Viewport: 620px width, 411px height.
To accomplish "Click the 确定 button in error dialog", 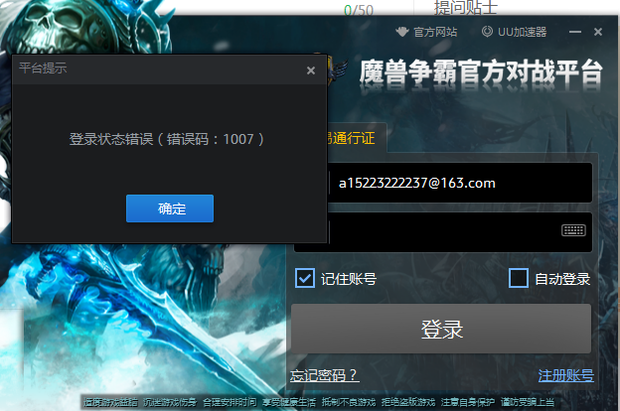I will (170, 208).
